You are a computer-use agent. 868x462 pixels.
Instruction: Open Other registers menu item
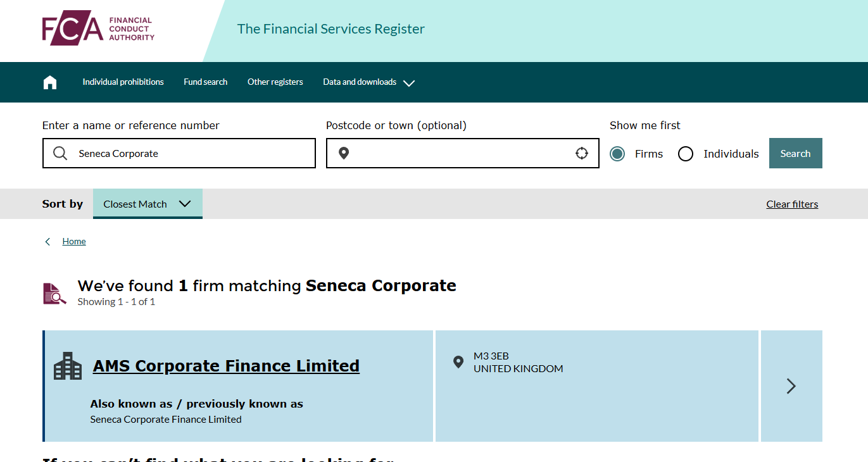coord(275,82)
